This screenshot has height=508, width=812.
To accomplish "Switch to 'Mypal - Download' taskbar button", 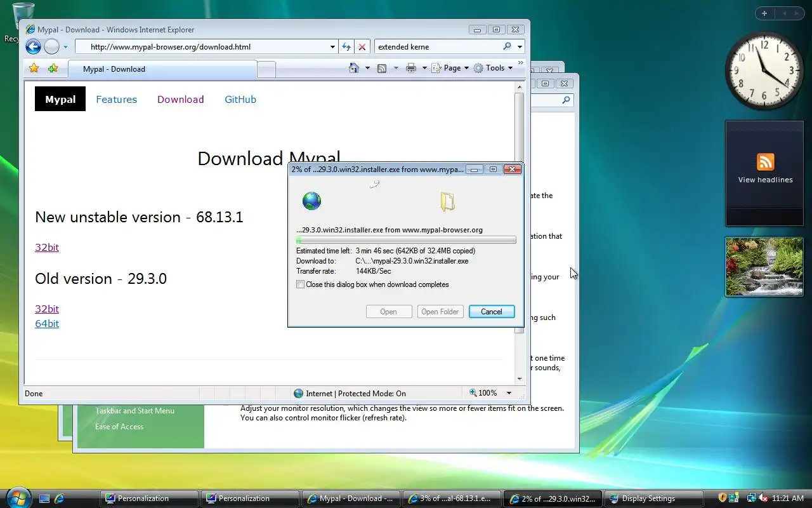I will click(x=351, y=498).
